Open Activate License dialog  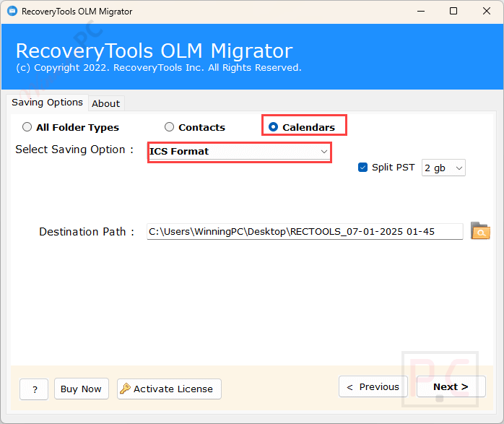169,389
